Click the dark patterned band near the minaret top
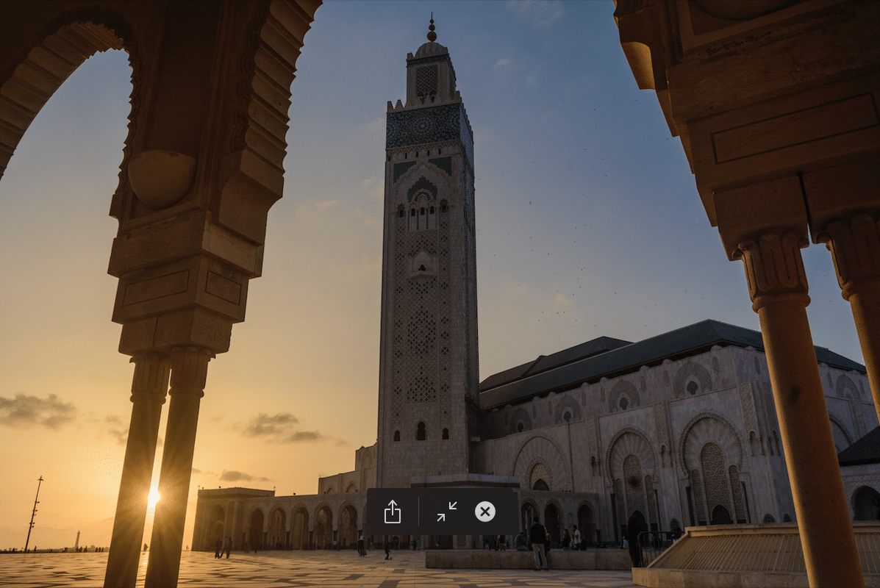 click(425, 126)
